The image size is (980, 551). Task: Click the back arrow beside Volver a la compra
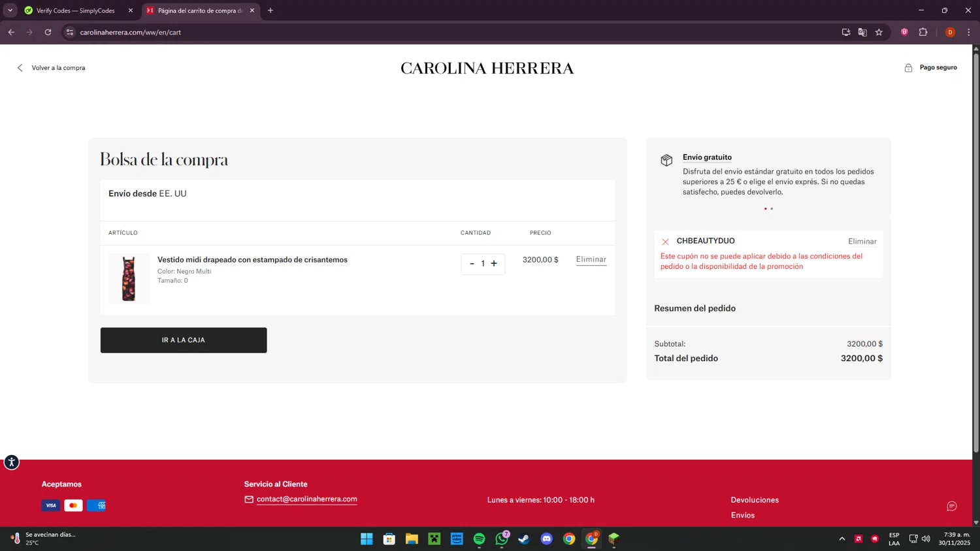pyautogui.click(x=20, y=68)
